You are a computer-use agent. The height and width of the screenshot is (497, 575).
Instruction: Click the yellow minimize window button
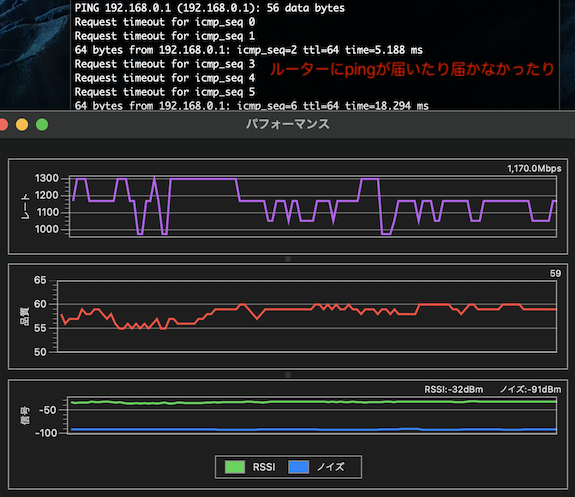tap(22, 125)
